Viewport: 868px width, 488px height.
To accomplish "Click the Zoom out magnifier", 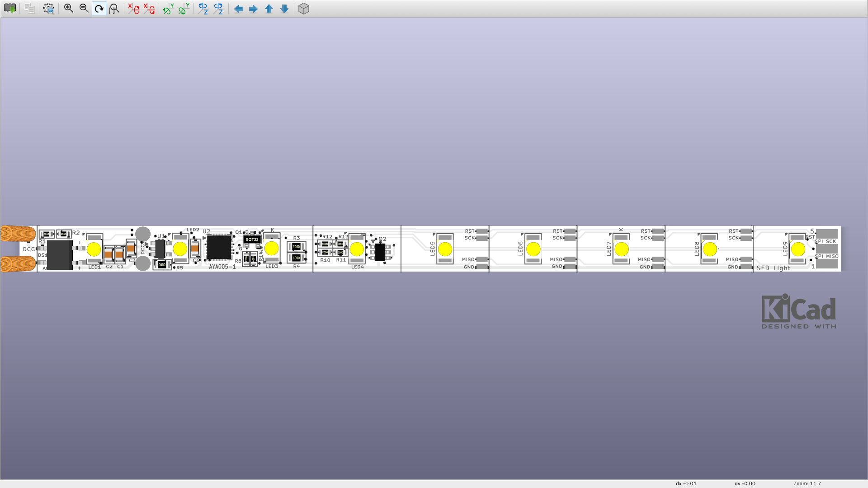I will coord(84,9).
